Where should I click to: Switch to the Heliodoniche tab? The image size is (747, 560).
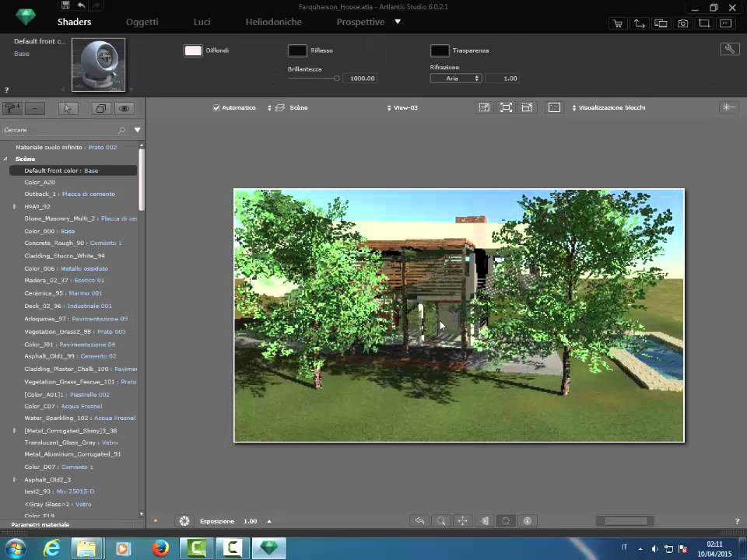point(273,22)
